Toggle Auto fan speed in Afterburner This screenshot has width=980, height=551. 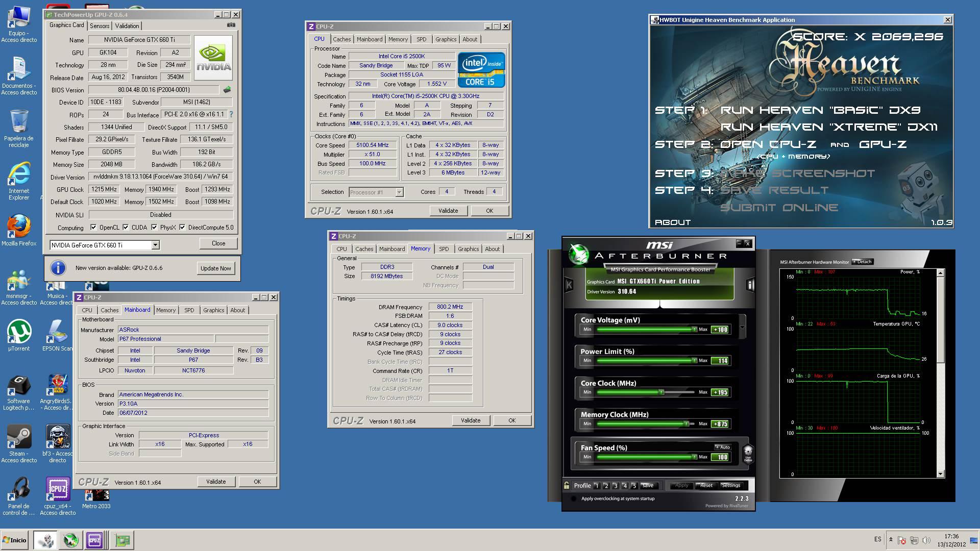(722, 447)
